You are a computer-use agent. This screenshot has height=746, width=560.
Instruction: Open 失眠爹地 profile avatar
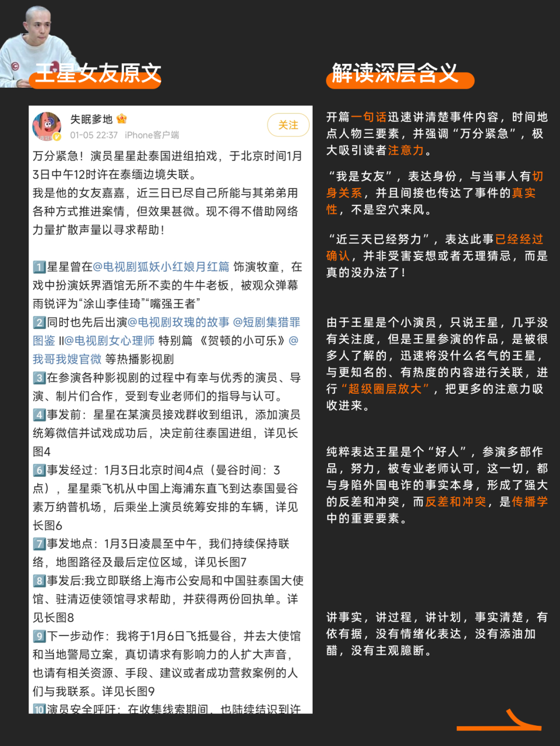(47, 126)
